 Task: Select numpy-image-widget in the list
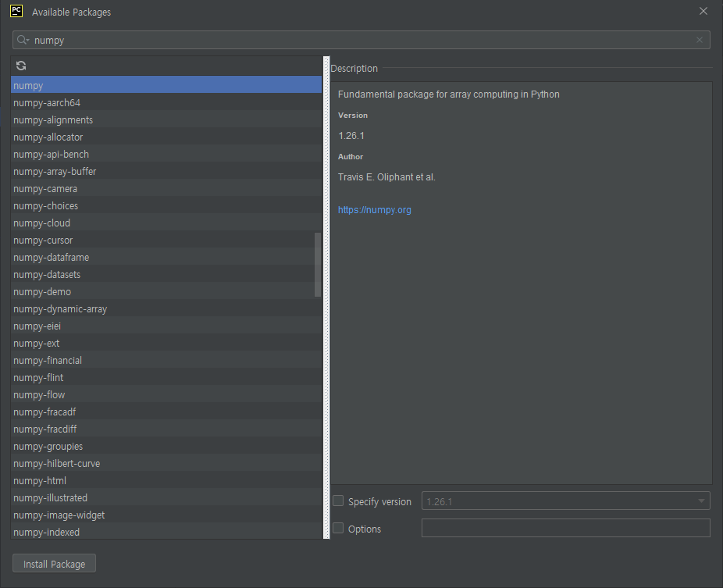[166, 515]
